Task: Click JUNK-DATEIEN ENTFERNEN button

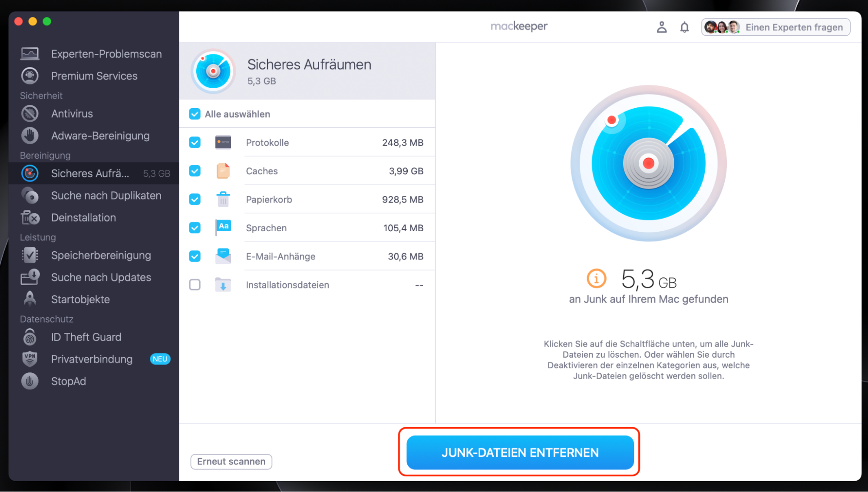Action: coord(519,452)
